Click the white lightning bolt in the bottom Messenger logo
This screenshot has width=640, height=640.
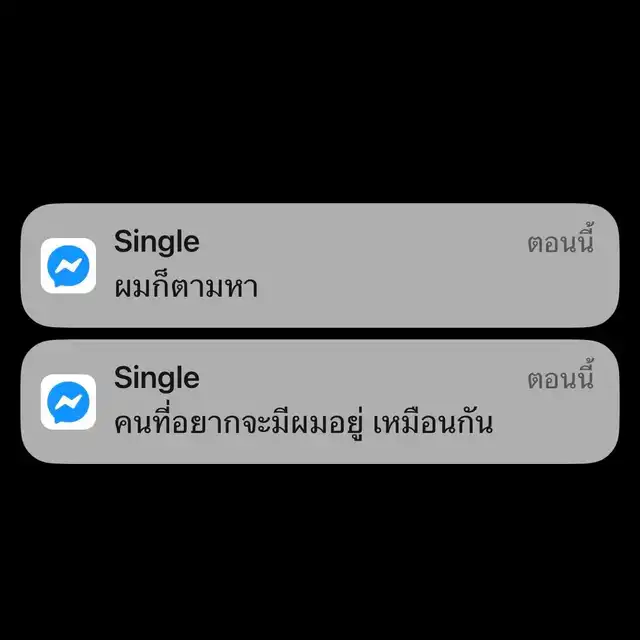point(68,402)
